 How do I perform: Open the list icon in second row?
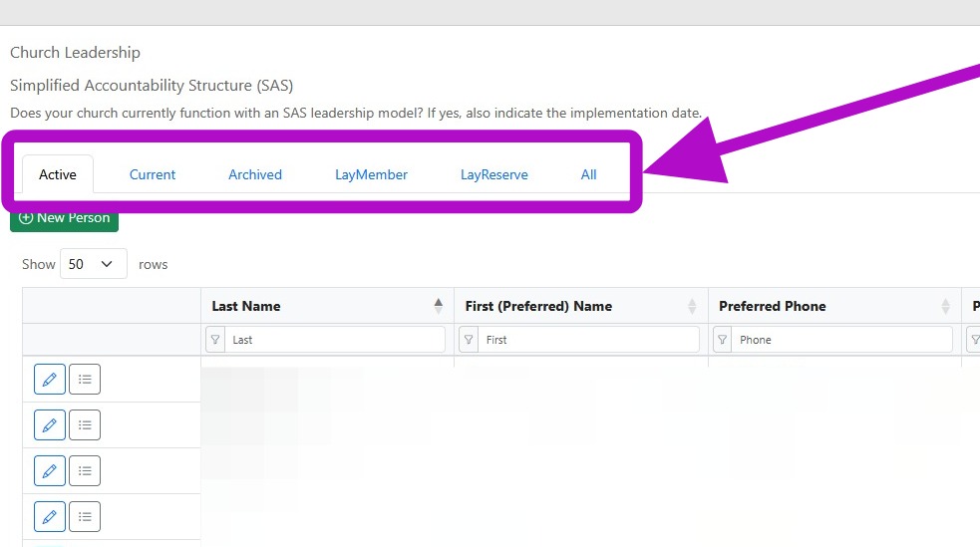click(85, 425)
